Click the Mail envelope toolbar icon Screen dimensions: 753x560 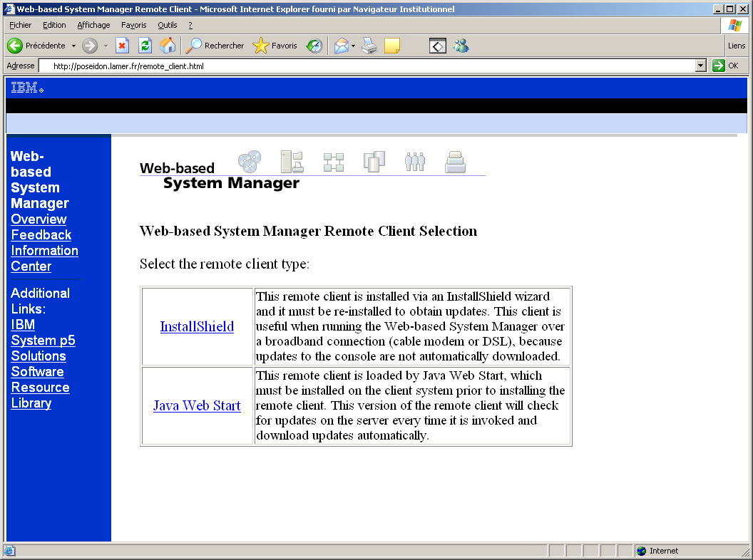pos(341,46)
